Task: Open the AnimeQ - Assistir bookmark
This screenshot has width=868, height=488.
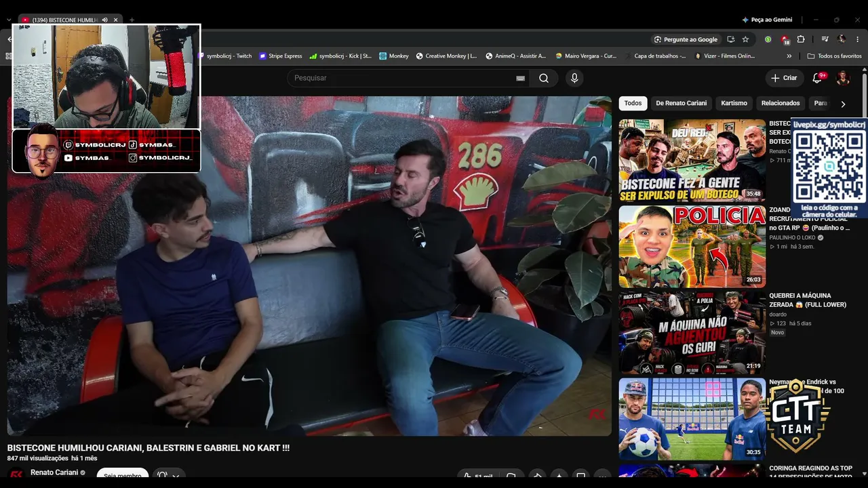Action: (x=516, y=56)
